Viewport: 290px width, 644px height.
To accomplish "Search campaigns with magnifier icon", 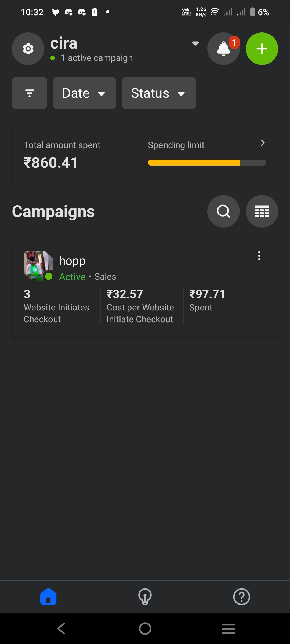I will click(223, 211).
